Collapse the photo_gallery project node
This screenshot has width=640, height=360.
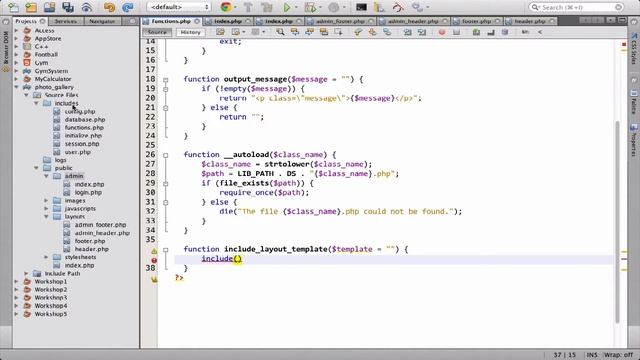pyautogui.click(x=16, y=87)
